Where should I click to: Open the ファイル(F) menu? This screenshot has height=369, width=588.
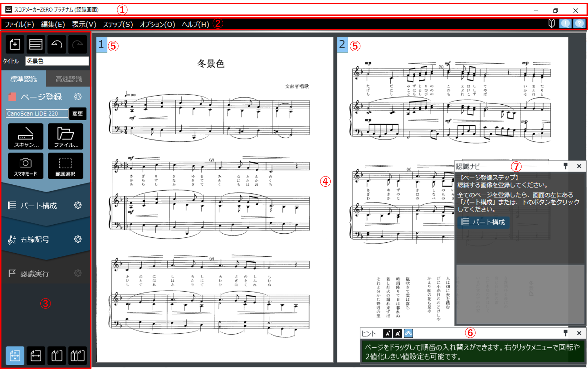[19, 24]
